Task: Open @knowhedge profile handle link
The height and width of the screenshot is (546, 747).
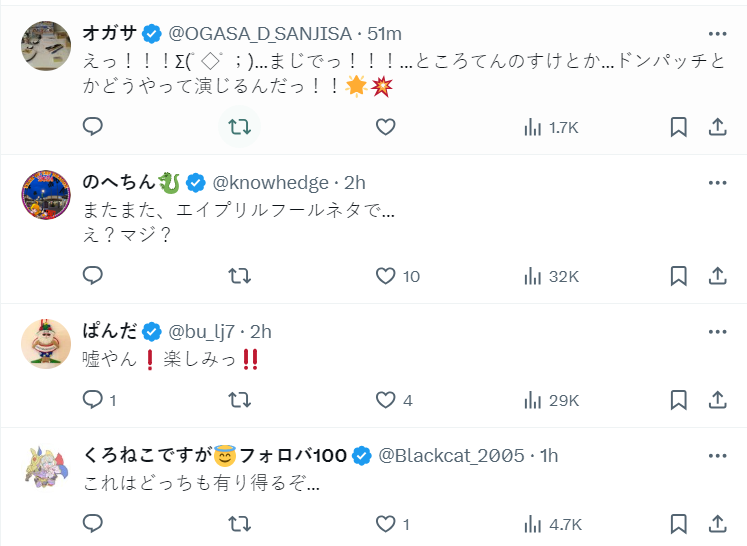Action: point(270,182)
